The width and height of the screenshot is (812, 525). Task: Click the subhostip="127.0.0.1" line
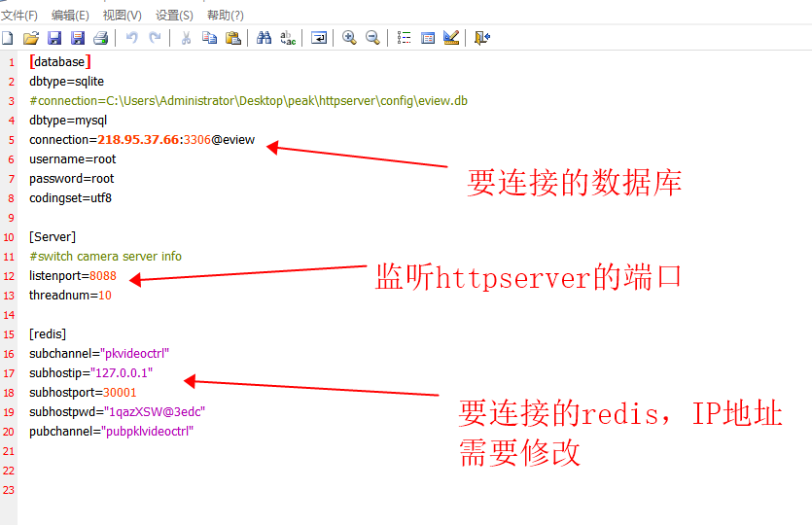tap(91, 372)
